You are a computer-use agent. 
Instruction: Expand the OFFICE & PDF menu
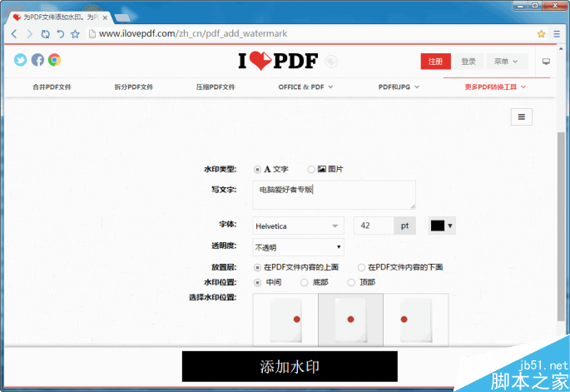click(x=305, y=87)
